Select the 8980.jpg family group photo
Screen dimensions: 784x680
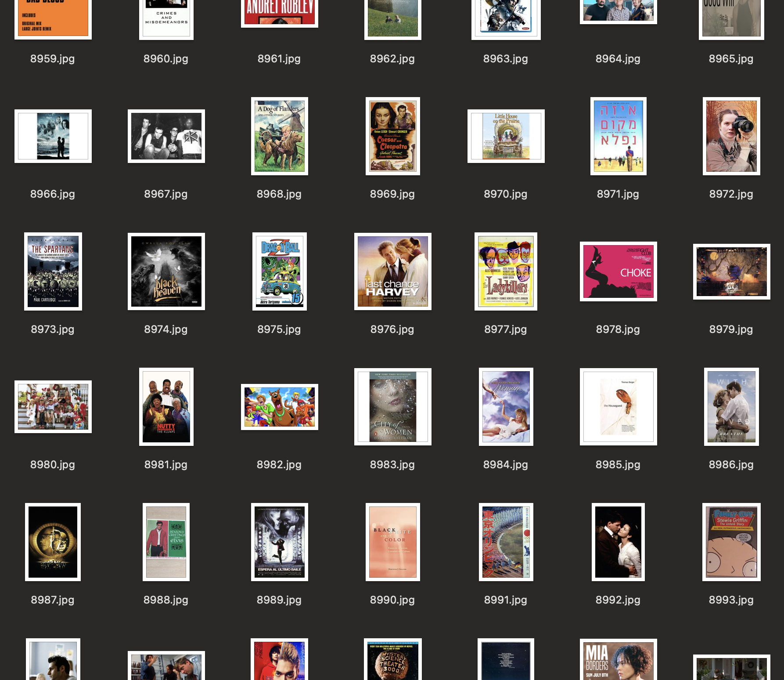tap(53, 407)
